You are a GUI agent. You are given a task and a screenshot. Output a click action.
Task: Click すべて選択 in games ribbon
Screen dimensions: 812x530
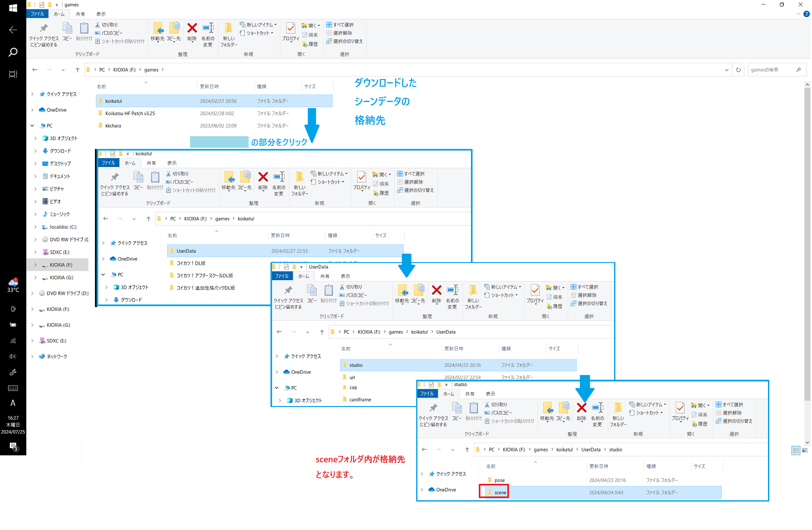tap(340, 25)
